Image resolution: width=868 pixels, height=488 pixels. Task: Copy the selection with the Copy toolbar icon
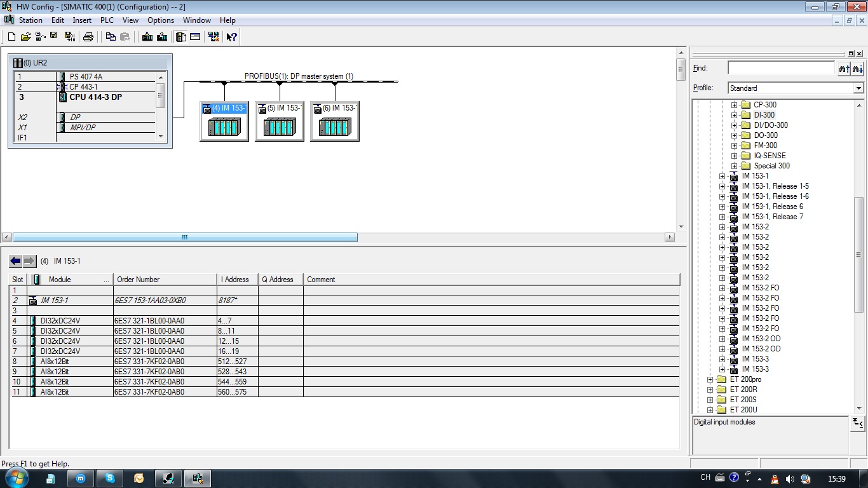coord(110,37)
